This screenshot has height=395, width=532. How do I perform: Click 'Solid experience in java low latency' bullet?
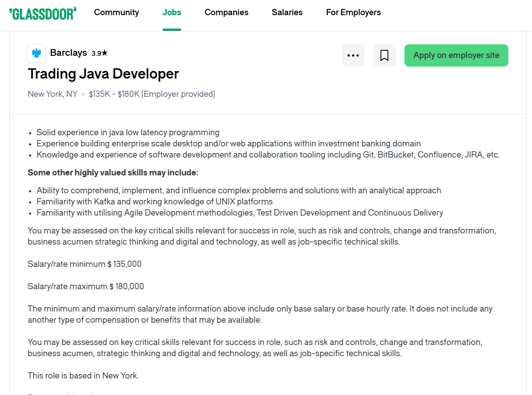128,133
